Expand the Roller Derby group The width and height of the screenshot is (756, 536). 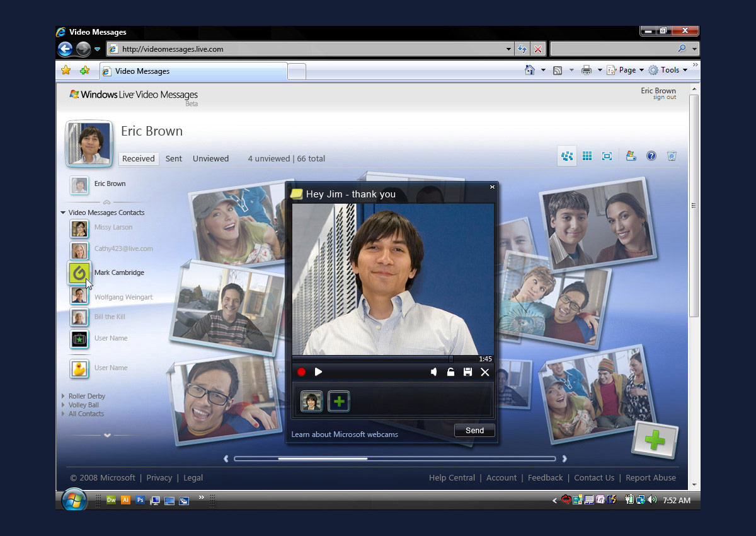(63, 396)
